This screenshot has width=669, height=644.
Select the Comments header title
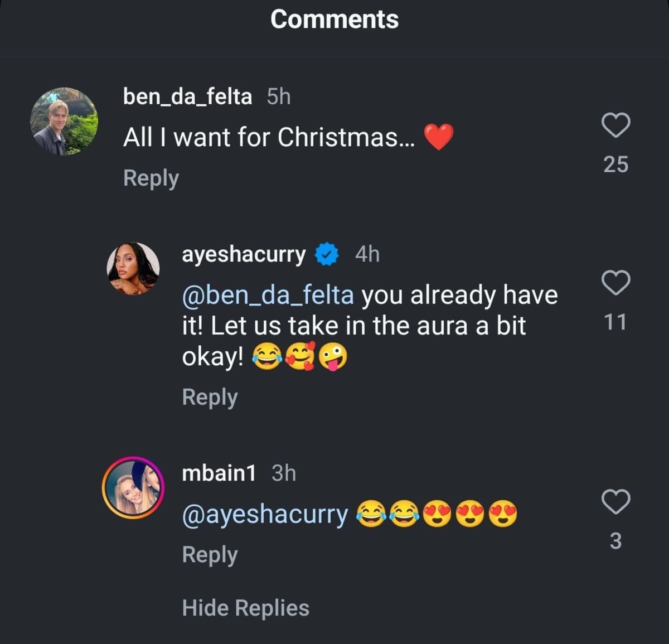[x=334, y=19]
